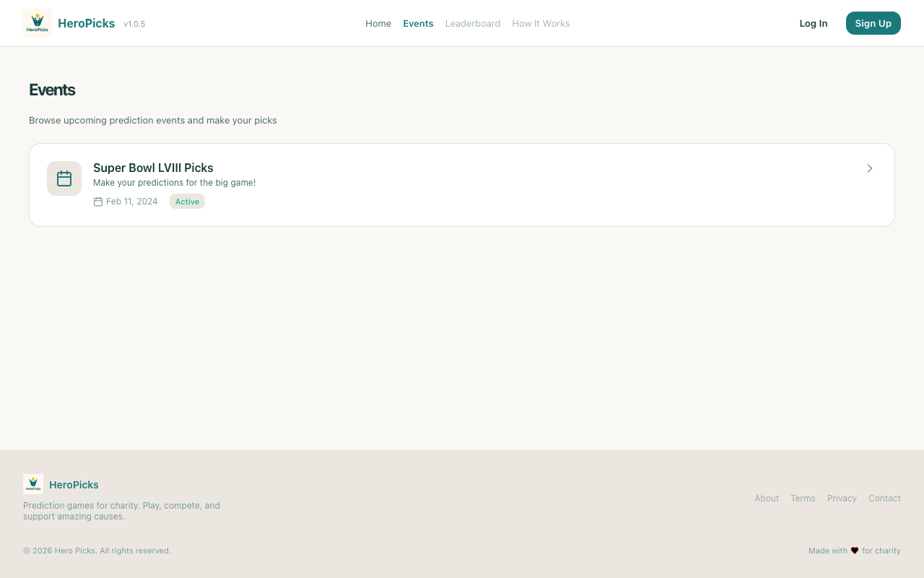
Task: Expand Super Bowl LVIII Picks via chevron arrow
Action: (869, 168)
